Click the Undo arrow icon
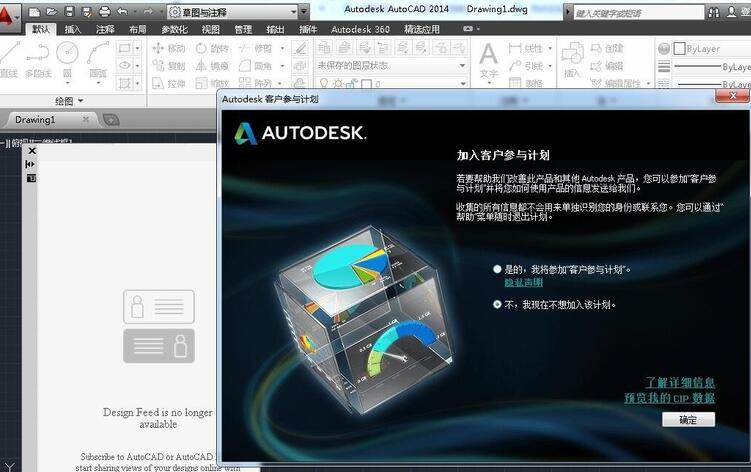The width and height of the screenshot is (751, 472). (123, 12)
